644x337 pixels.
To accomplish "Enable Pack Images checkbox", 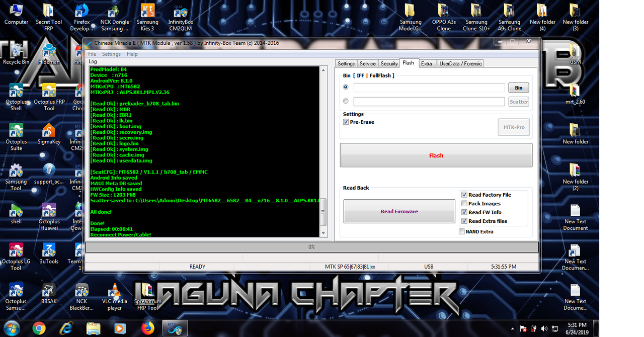I will click(x=464, y=203).
